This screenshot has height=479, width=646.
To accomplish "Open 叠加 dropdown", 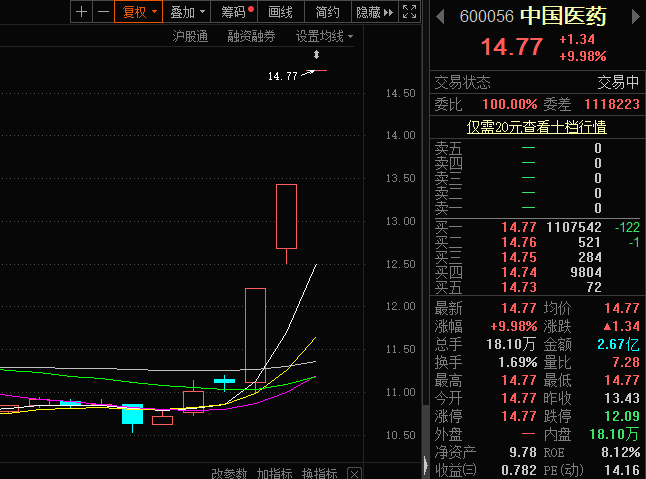I will (187, 12).
